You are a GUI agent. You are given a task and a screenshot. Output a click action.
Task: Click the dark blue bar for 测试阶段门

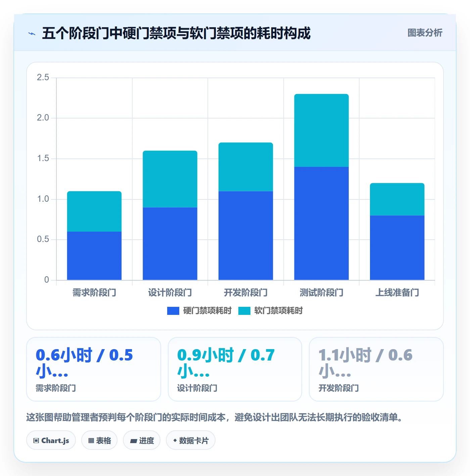click(322, 223)
